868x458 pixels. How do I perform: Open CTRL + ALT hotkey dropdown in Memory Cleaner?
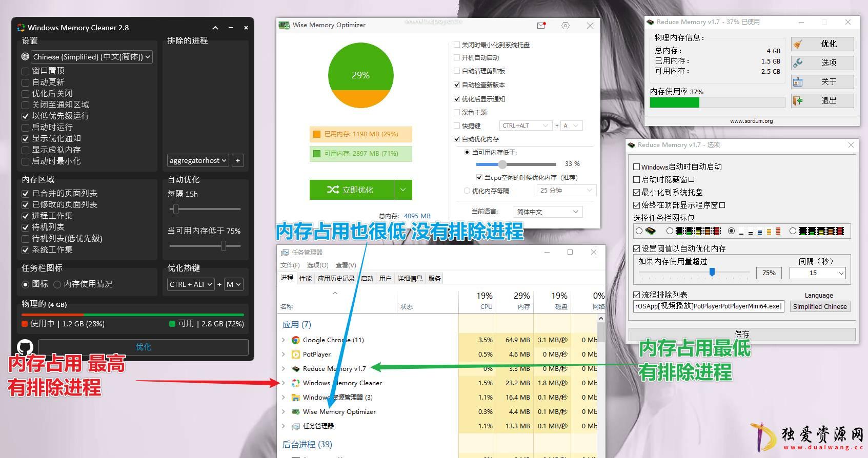pos(191,284)
